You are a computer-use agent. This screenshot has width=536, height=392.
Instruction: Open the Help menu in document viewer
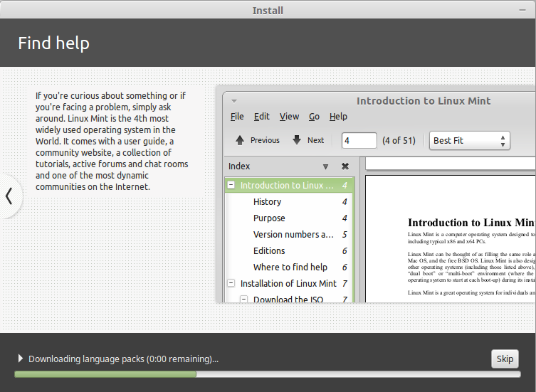338,117
